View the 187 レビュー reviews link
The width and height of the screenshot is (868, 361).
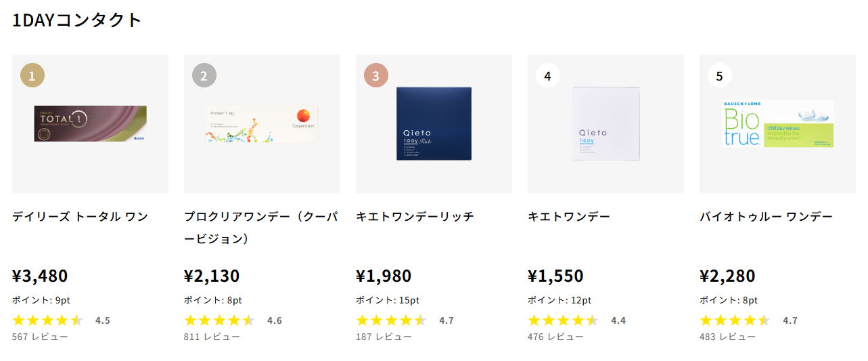click(x=384, y=337)
